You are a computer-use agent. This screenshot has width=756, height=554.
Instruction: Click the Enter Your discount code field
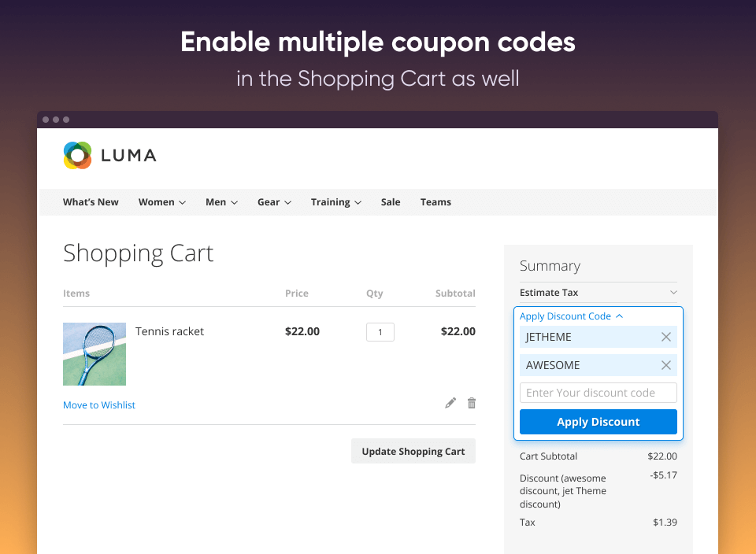[598, 392]
